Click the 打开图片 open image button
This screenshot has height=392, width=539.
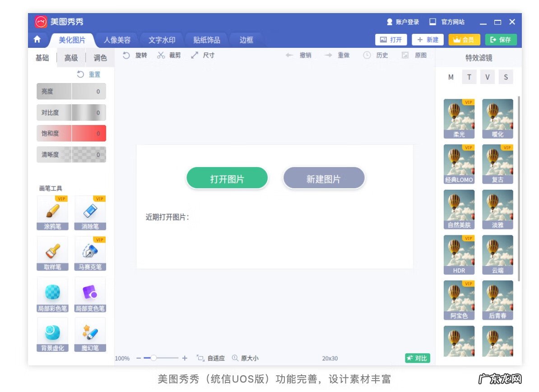(227, 177)
